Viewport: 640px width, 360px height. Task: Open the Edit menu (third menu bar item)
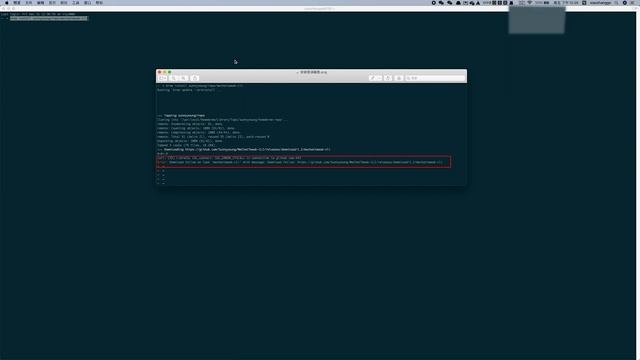coord(40,3)
